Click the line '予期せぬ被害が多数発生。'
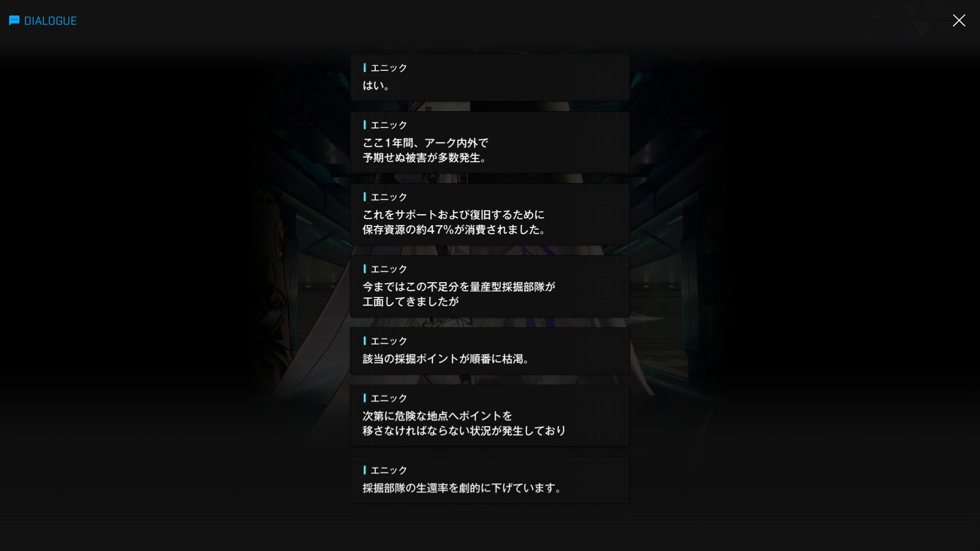980x551 pixels. coord(426,158)
